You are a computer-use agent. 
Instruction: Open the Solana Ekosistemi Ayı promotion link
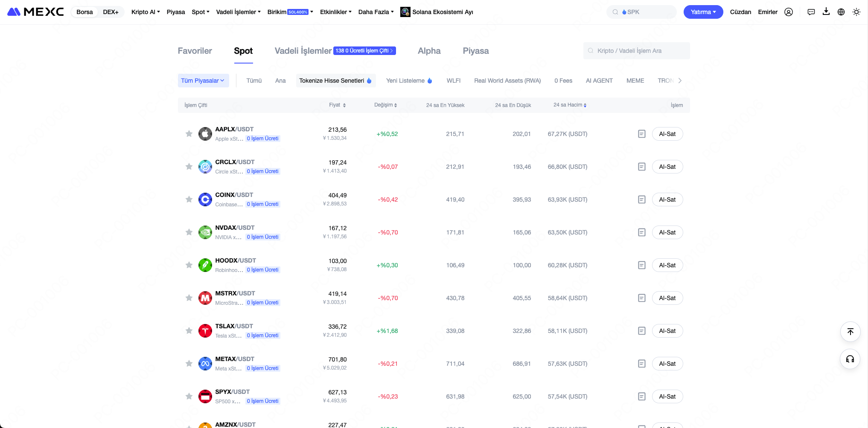[x=437, y=12]
